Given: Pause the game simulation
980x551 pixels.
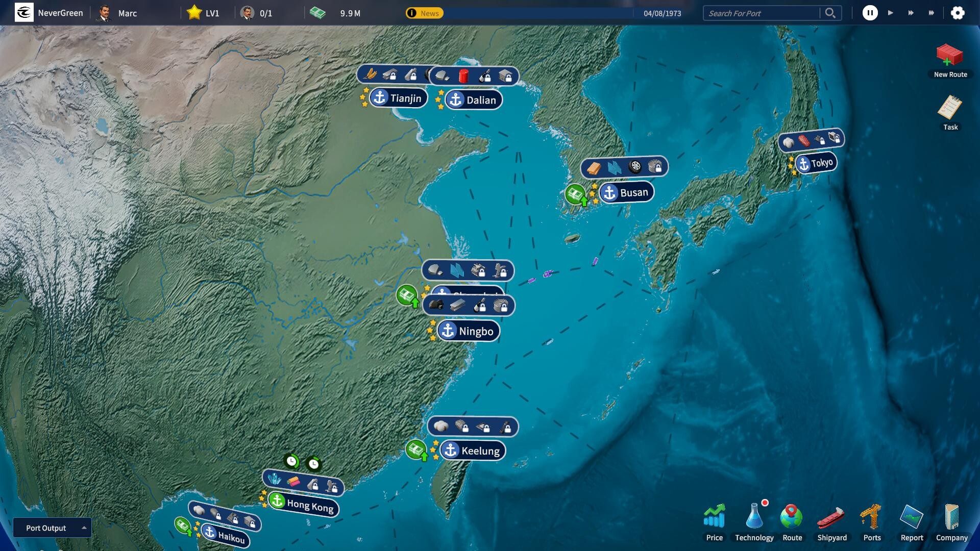Looking at the screenshot, I should pyautogui.click(x=870, y=13).
